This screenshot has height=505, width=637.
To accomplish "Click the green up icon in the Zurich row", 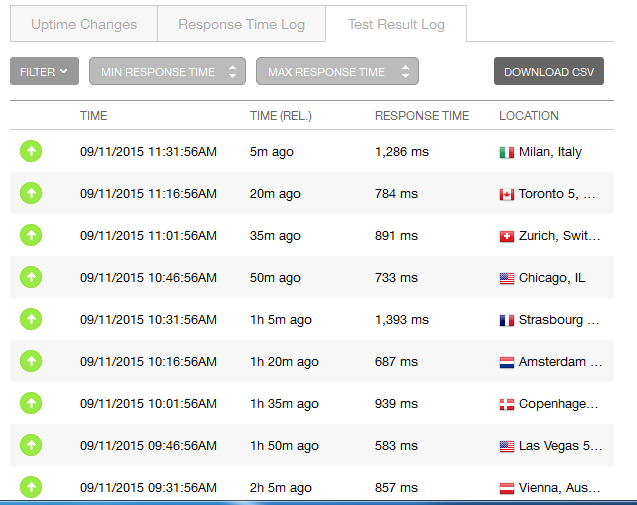I will pos(31,235).
